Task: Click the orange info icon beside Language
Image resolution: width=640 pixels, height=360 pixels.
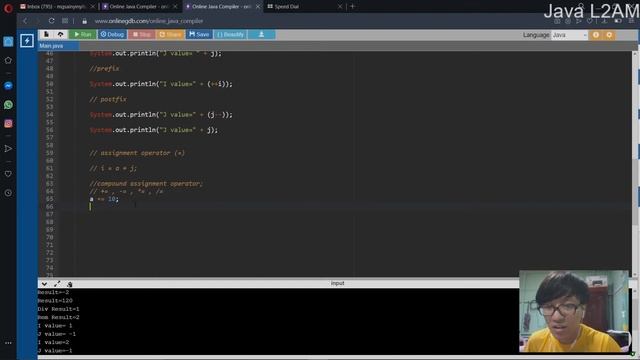Action: tap(596, 35)
